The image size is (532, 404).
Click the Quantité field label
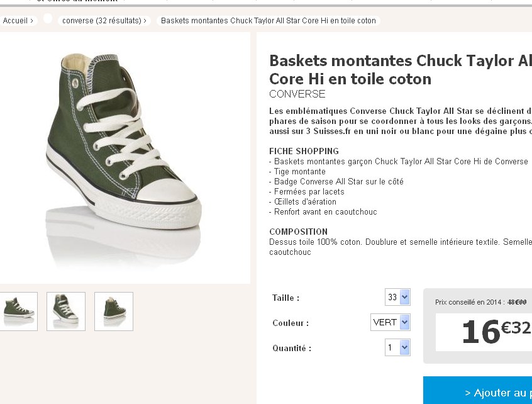292,348
